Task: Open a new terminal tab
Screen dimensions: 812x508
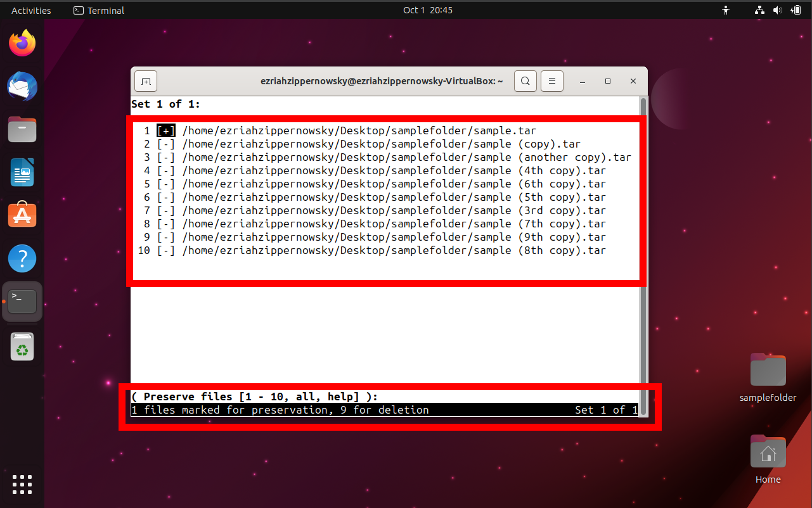Action: [x=145, y=80]
